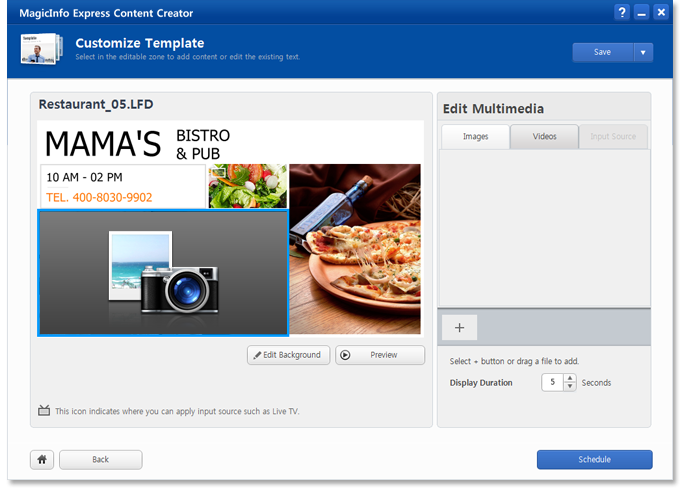
Task: Edit the MAMA'S title text
Action: [x=103, y=144]
